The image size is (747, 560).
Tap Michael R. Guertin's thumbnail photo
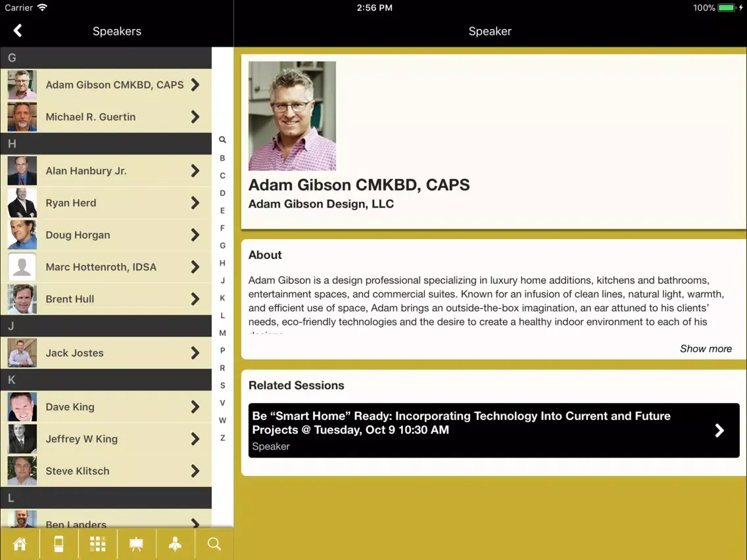[22, 117]
